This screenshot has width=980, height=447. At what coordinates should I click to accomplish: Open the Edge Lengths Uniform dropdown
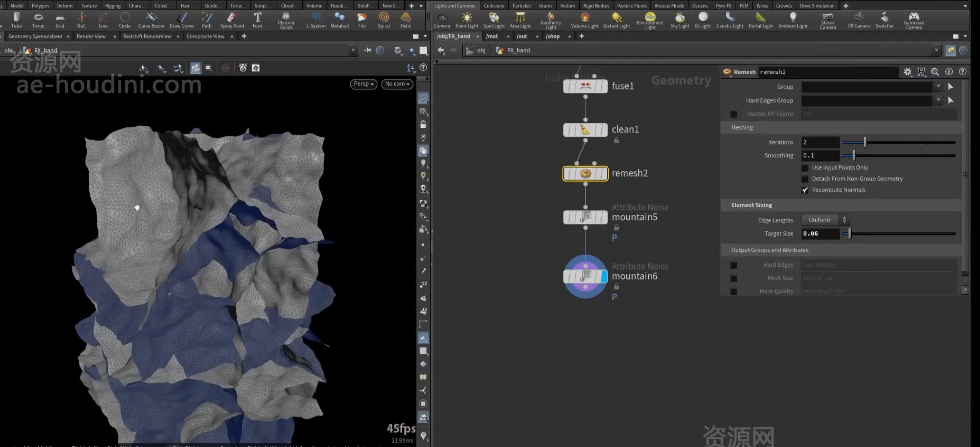(825, 220)
